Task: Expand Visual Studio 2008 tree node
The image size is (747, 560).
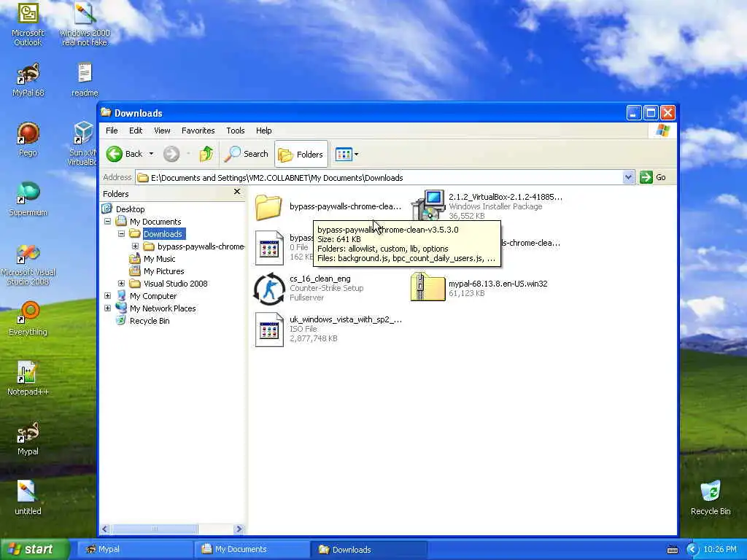Action: pos(122,284)
